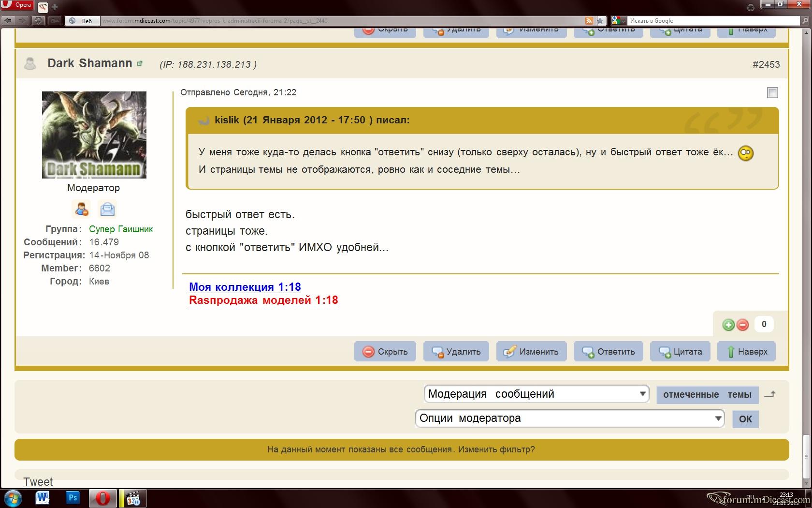
Task: Vote up the post with green plus
Action: (x=728, y=325)
